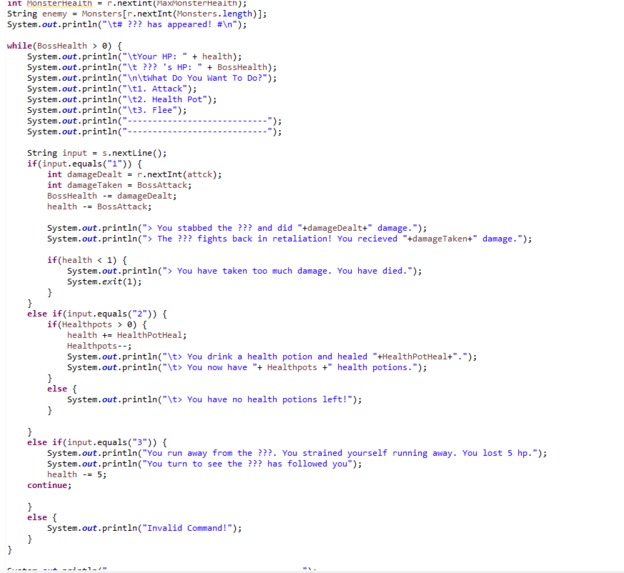Click the 'What Do You Want To Do?' line

[x=152, y=78]
